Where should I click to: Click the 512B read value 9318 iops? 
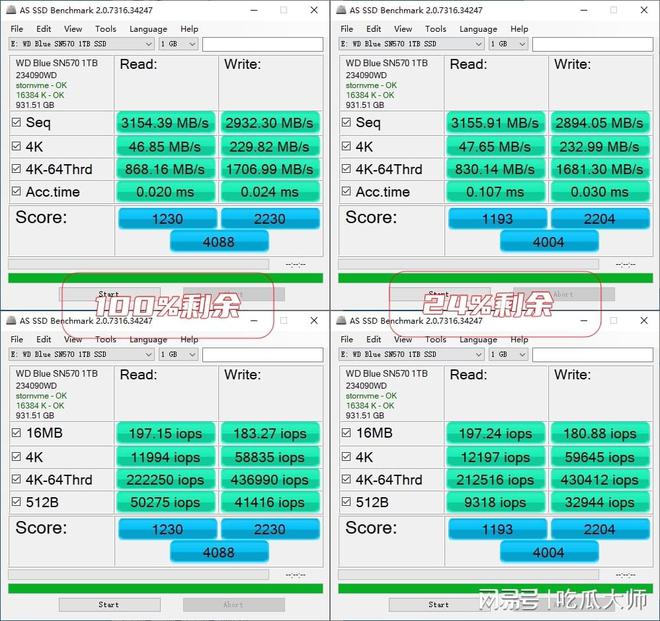point(495,502)
